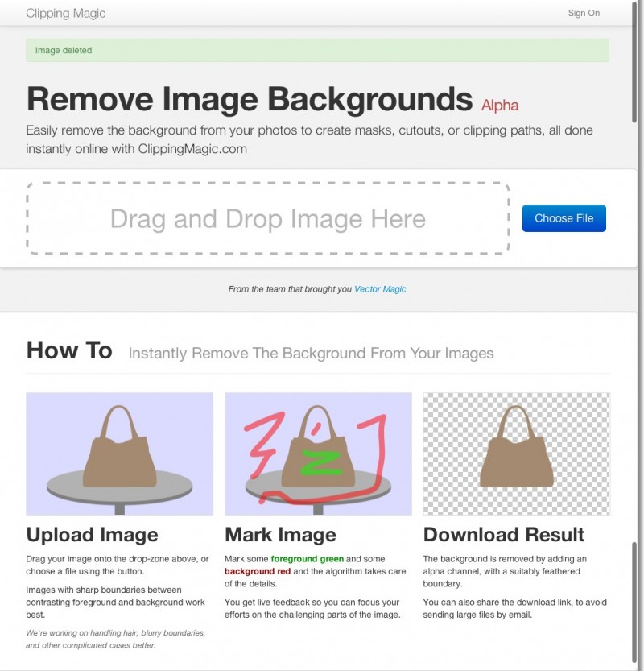Click the foreground green text
Image resolution: width=644 pixels, height=671 pixels.
[307, 559]
